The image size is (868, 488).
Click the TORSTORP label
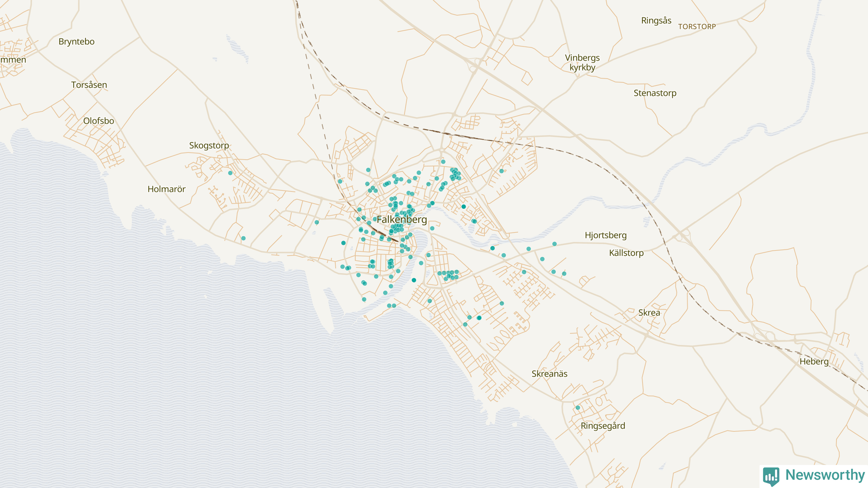click(x=697, y=27)
